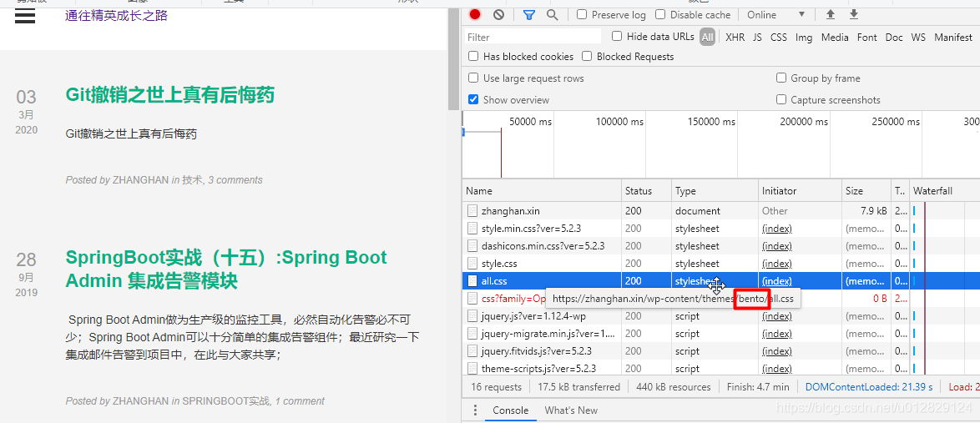Click the export HAR download arrow

coord(853,14)
